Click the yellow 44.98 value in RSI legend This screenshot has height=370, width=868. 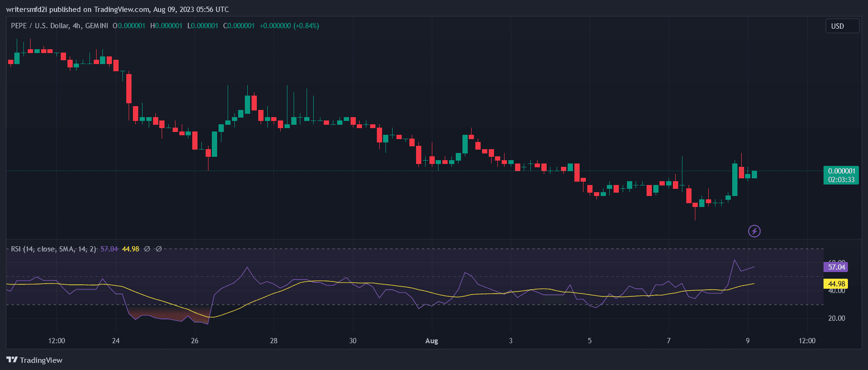[131, 249]
